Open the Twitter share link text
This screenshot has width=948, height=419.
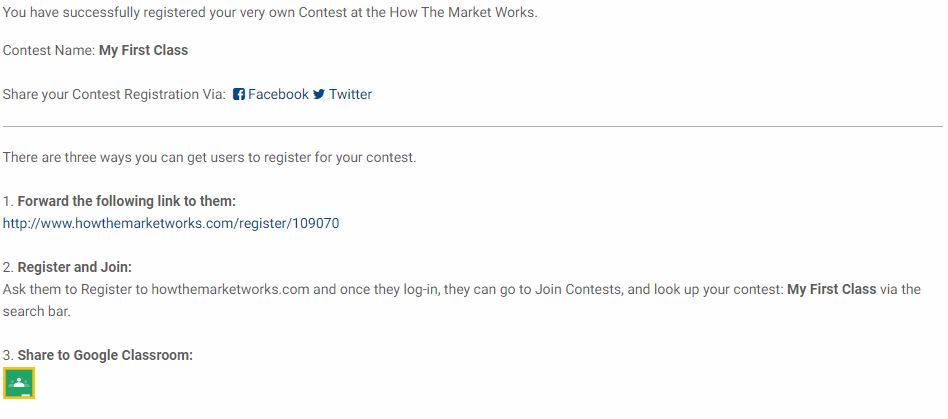coord(351,94)
